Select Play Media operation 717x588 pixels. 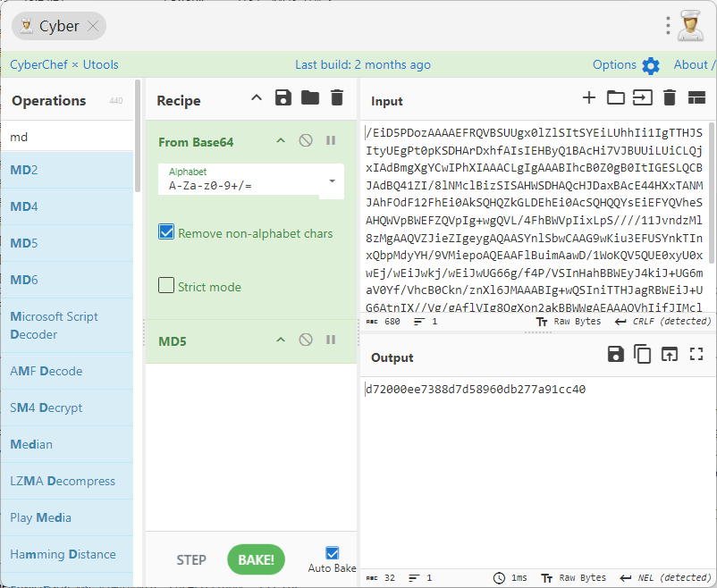pyautogui.click(x=67, y=517)
